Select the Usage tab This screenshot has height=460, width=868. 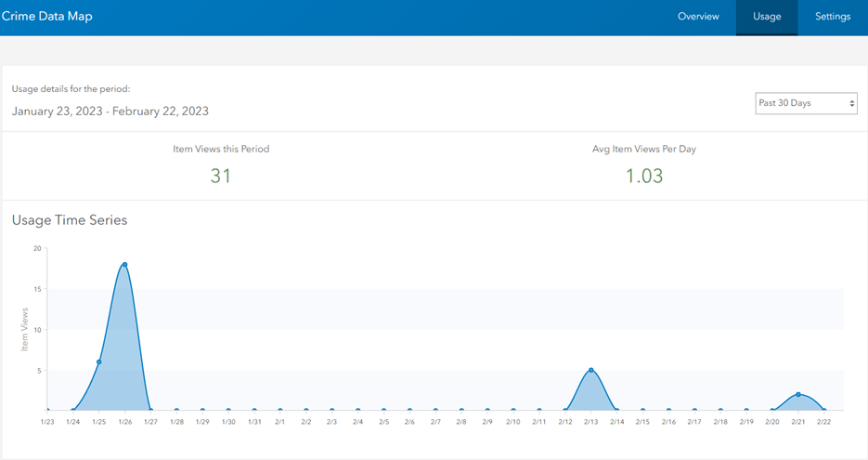(767, 17)
